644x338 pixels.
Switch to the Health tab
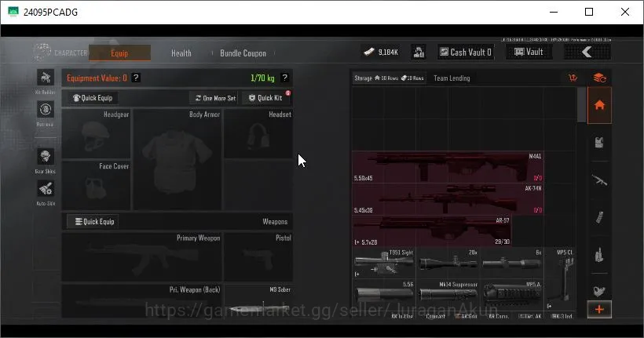pos(181,53)
